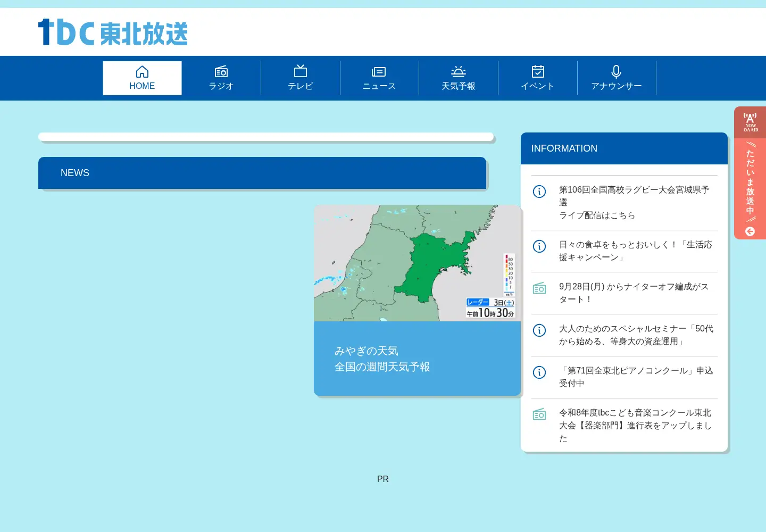Open the HOME navigation tab
This screenshot has width=766, height=532.
pos(142,78)
